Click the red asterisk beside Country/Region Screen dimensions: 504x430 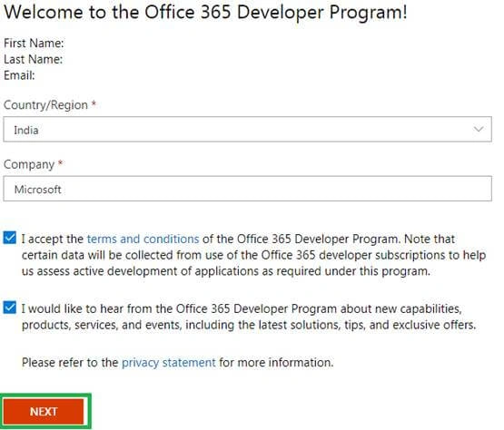point(94,103)
